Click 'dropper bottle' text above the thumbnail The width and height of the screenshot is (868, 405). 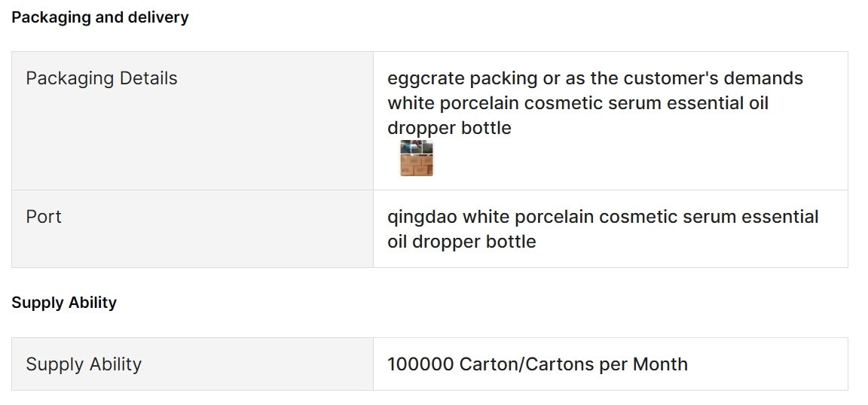coord(450,128)
